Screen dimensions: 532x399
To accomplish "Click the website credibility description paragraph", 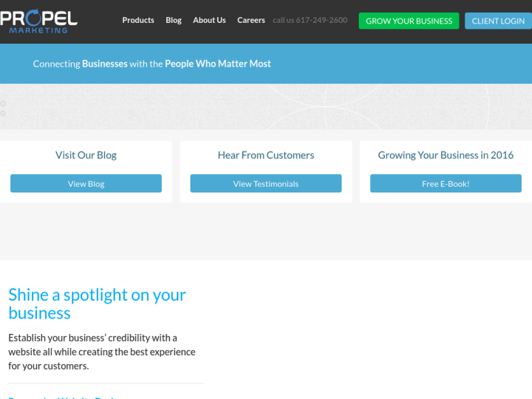I will click(102, 352).
